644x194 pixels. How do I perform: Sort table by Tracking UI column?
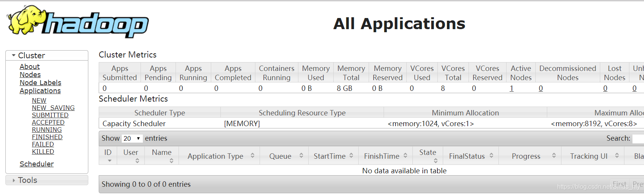point(593,155)
